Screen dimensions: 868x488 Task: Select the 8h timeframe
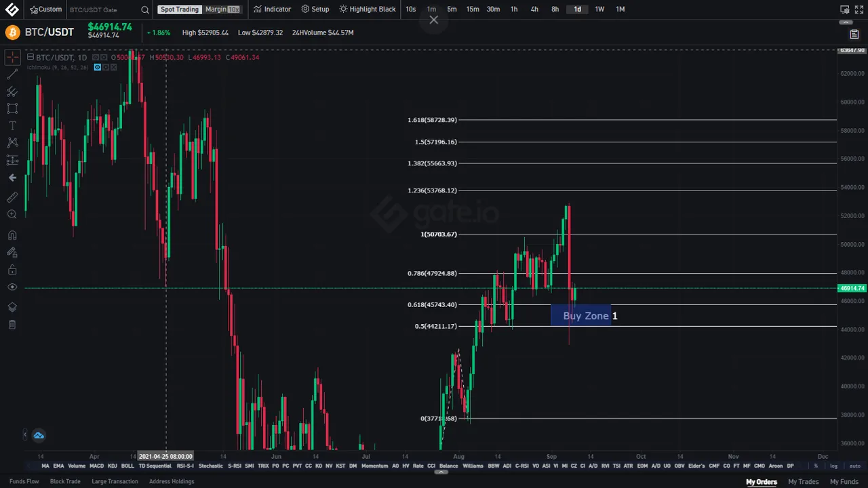click(555, 9)
